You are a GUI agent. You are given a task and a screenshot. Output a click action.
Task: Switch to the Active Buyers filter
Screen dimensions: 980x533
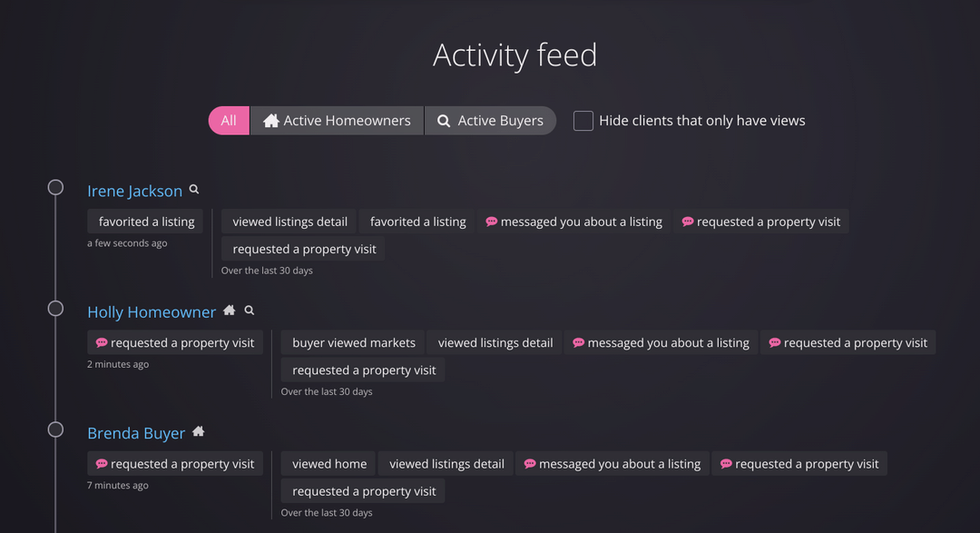coord(490,120)
